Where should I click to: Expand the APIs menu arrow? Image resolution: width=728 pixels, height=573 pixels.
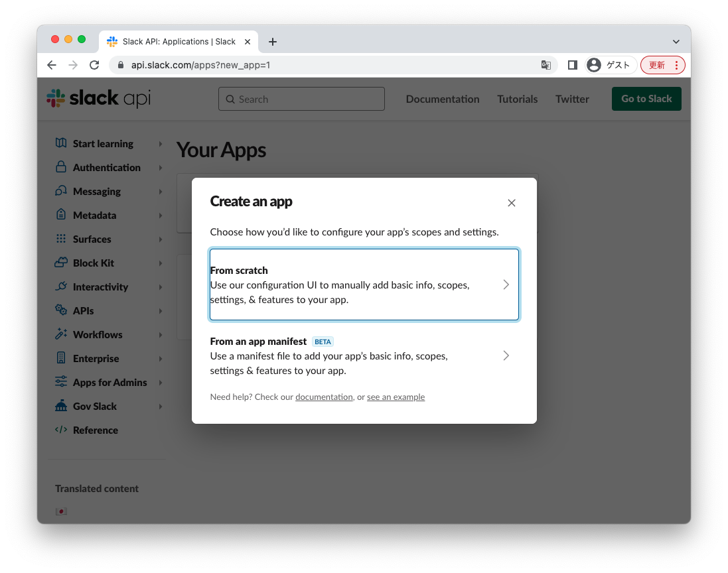coord(160,311)
